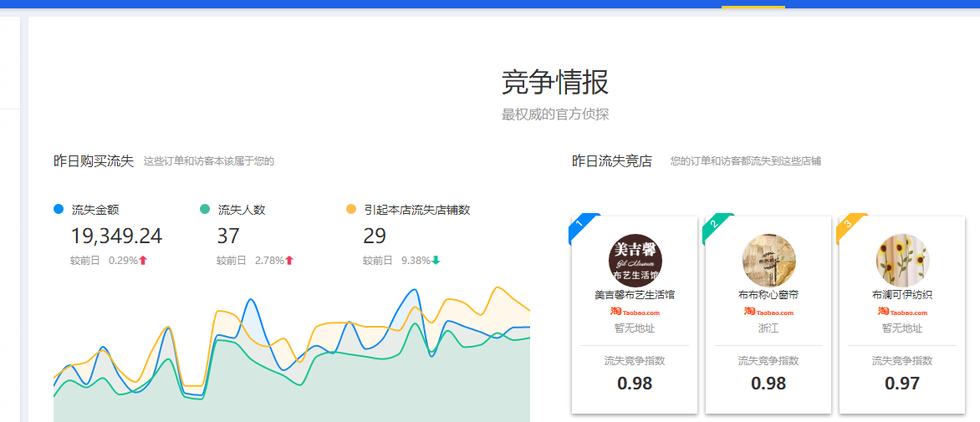Click the blue rank 1 ribbon badge

(x=579, y=225)
